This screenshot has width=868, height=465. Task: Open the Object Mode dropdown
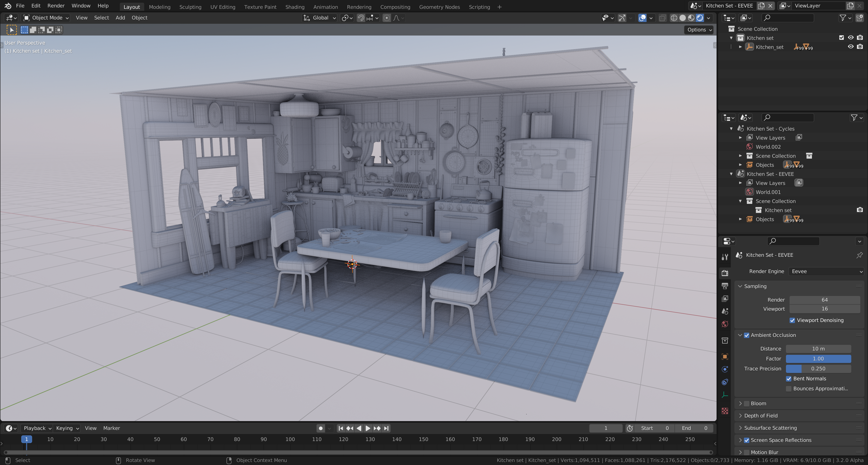coord(46,18)
